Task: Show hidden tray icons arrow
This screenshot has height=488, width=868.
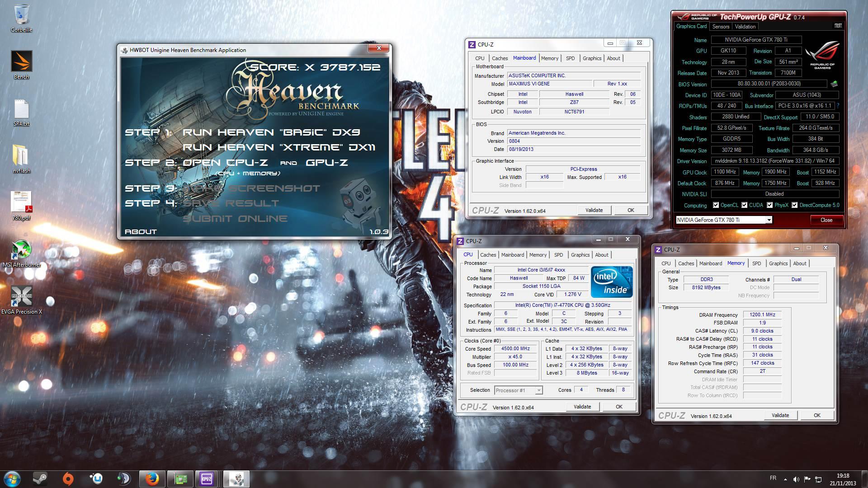Action: coord(785,479)
